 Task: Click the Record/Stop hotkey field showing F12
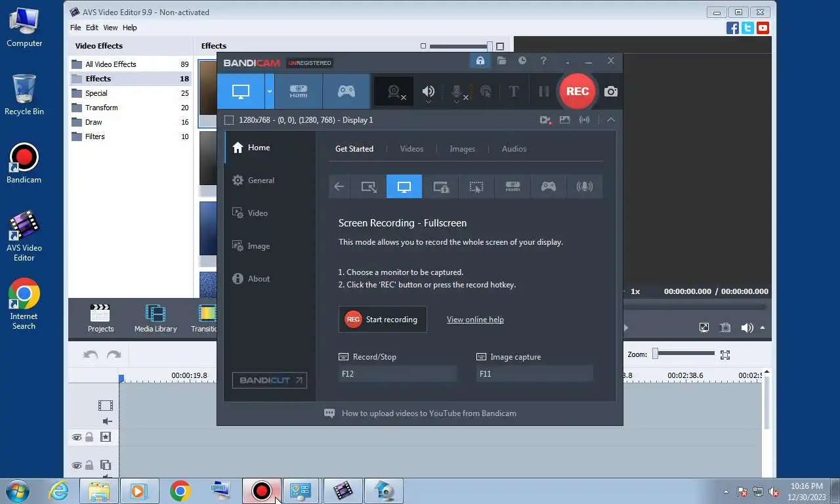398,374
